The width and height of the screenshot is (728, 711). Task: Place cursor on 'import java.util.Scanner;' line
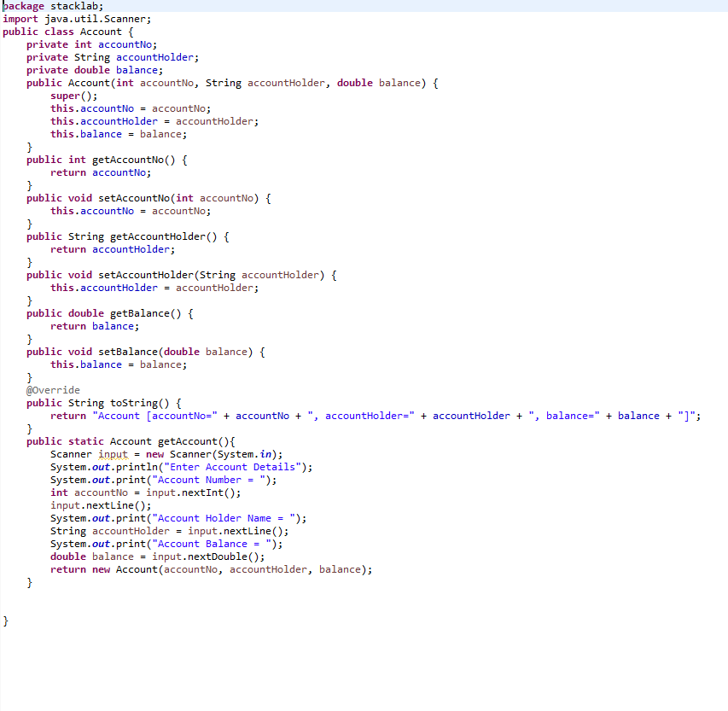(77, 19)
